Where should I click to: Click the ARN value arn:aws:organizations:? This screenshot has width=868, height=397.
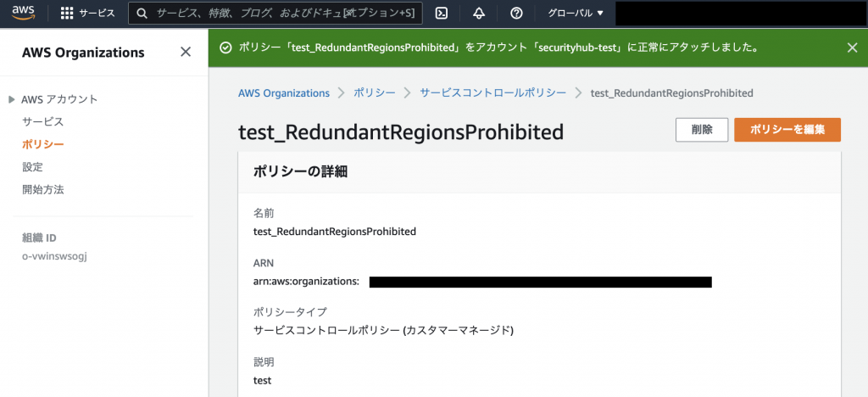pyautogui.click(x=306, y=282)
